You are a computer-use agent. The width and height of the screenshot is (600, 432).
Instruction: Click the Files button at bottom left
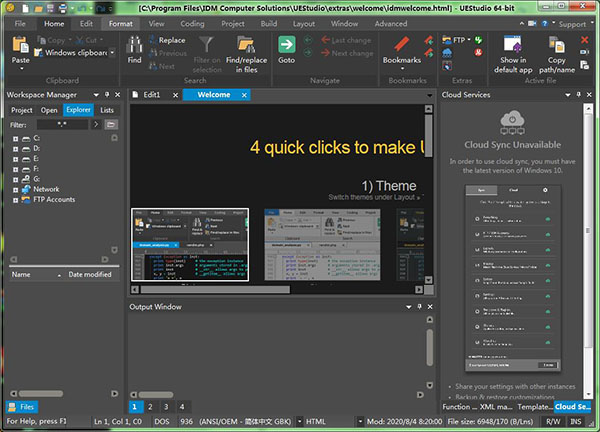[x=22, y=407]
